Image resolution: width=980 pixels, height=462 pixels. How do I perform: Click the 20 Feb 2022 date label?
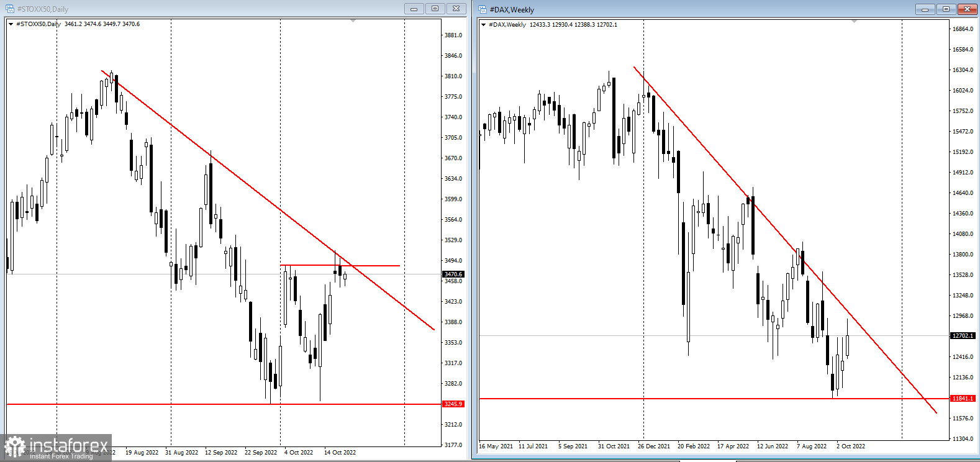[x=694, y=446]
